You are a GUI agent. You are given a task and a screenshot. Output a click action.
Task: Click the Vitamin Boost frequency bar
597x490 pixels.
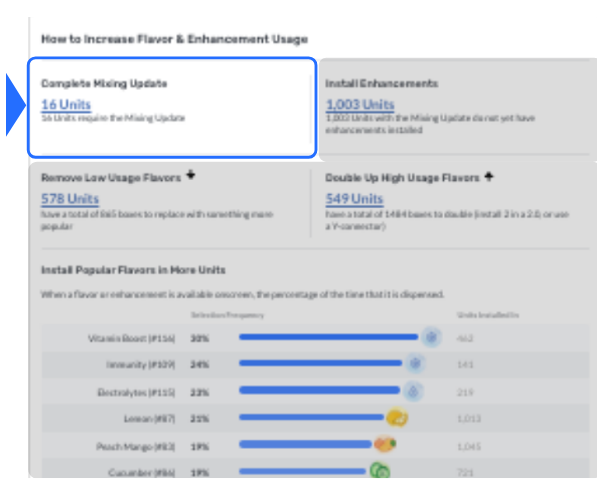(x=328, y=337)
